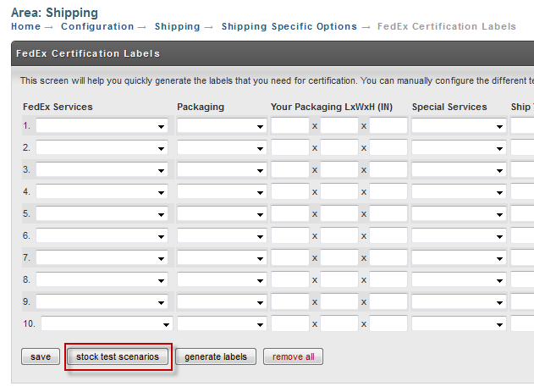This screenshot has width=534, height=392.
Task: Open FedEx Services dropdown in row 5
Action: point(102,214)
